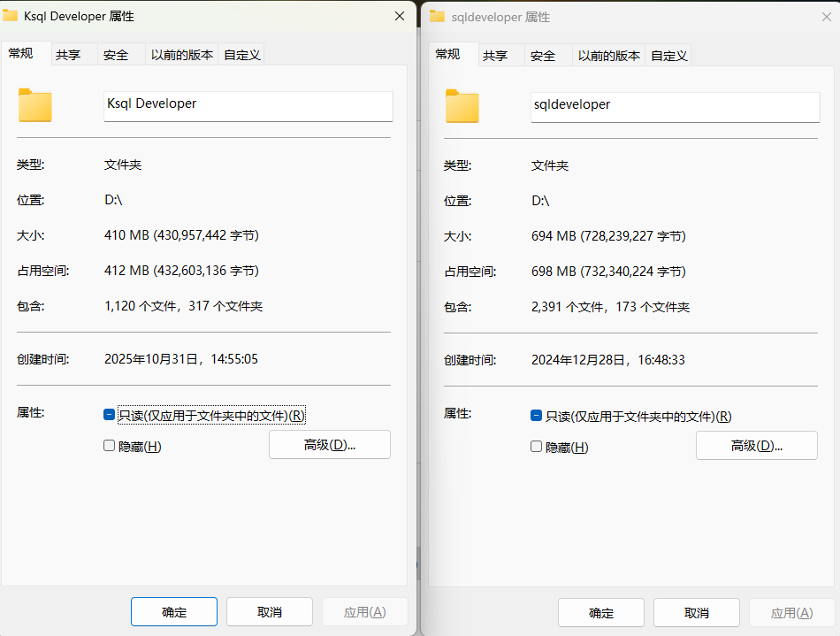
Task: Click the Ksql Developer folder name field
Action: (248, 104)
